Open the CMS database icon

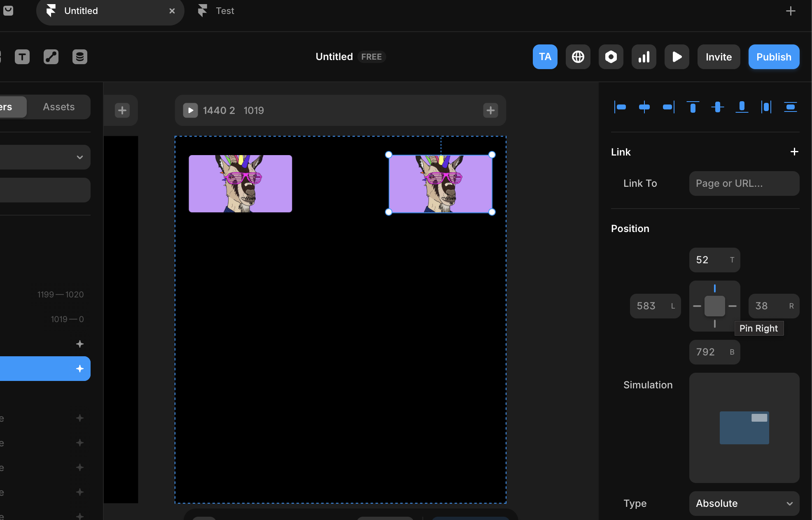click(80, 57)
